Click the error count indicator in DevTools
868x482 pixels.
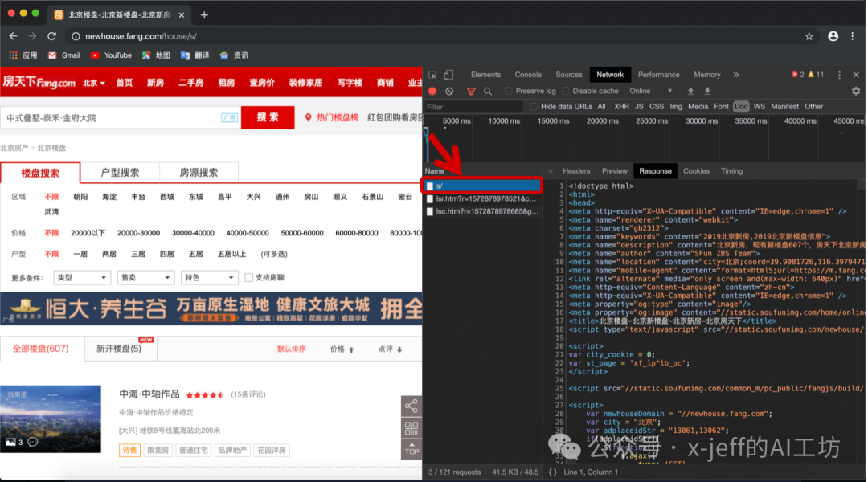[x=798, y=75]
